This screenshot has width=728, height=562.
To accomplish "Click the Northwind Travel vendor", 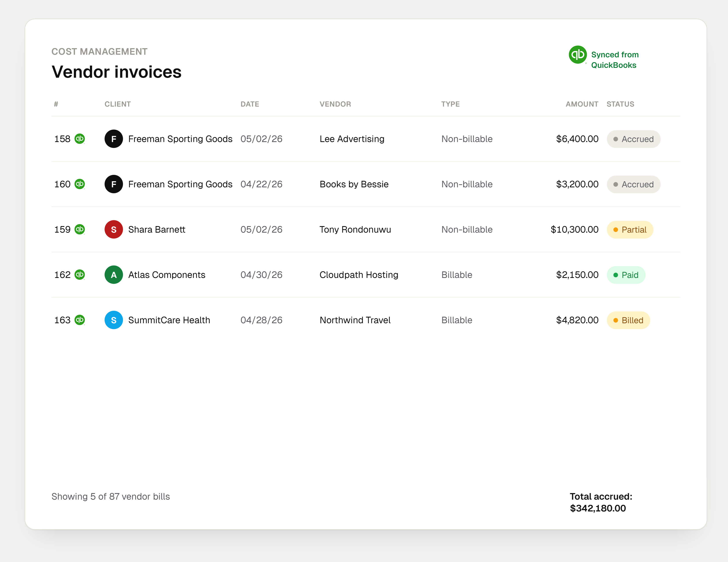I will point(355,320).
